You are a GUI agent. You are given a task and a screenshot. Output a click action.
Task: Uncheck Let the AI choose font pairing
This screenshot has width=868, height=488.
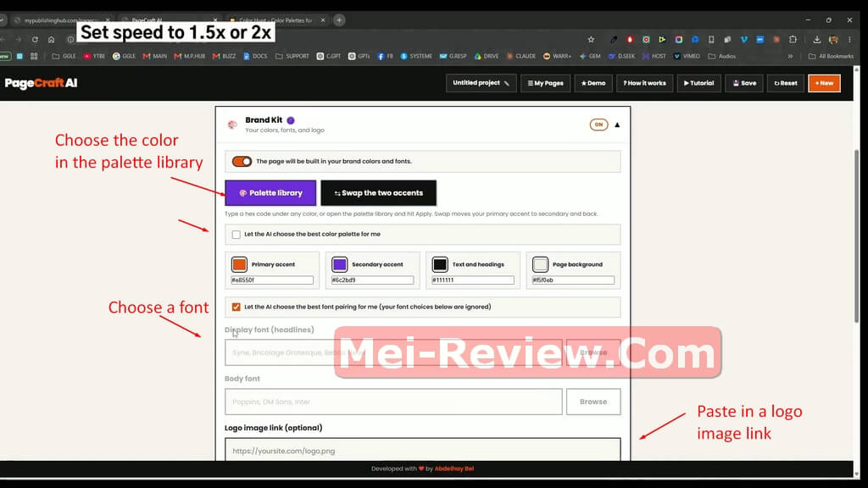click(x=236, y=307)
